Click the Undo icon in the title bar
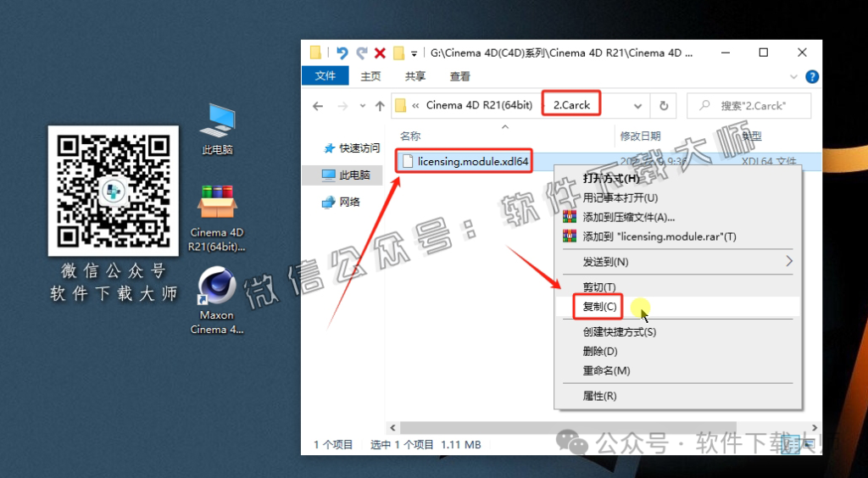This screenshot has height=478, width=868. coord(342,53)
